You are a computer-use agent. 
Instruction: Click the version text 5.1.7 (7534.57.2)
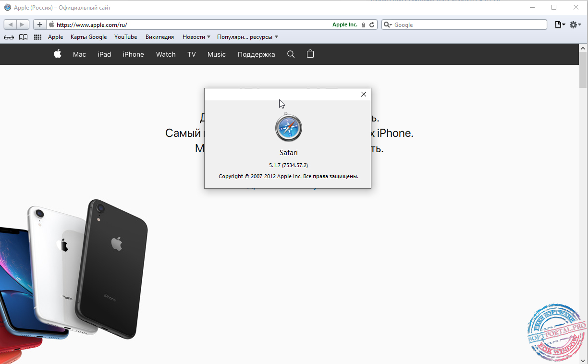point(288,165)
